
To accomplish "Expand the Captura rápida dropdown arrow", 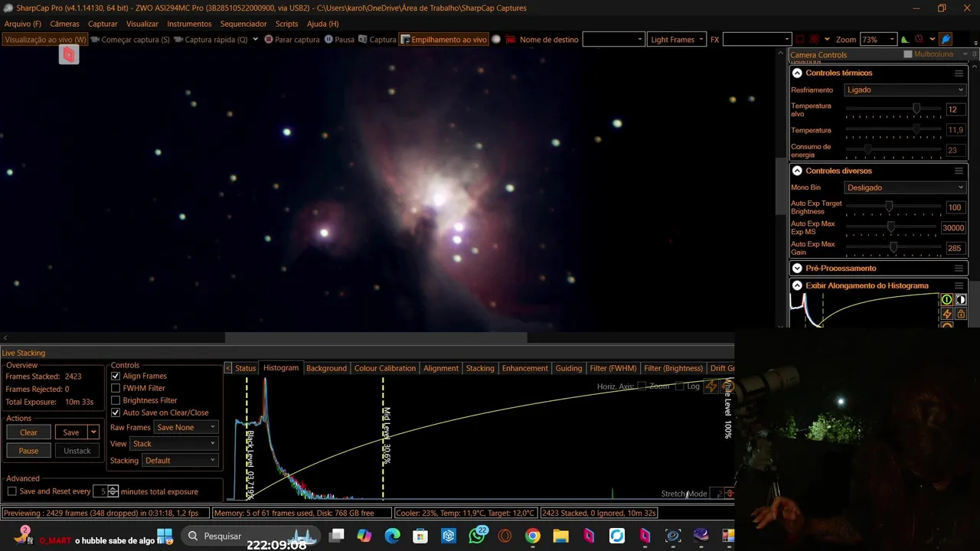I will pos(255,40).
